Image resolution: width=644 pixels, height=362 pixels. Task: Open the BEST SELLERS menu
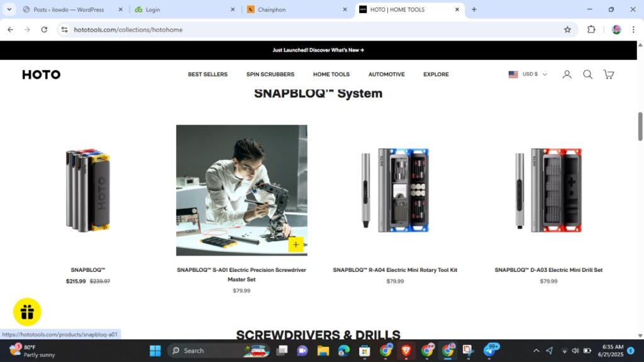click(x=208, y=74)
